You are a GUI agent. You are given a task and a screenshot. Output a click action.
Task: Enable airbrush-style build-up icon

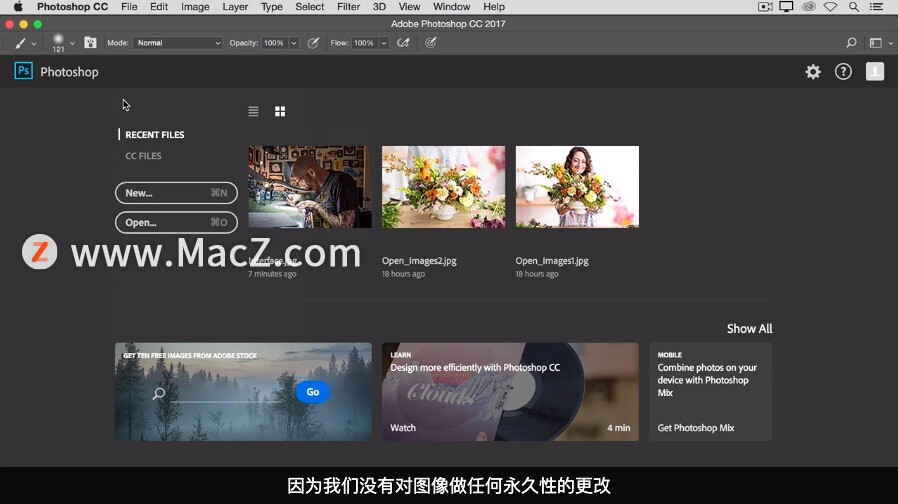coord(403,43)
